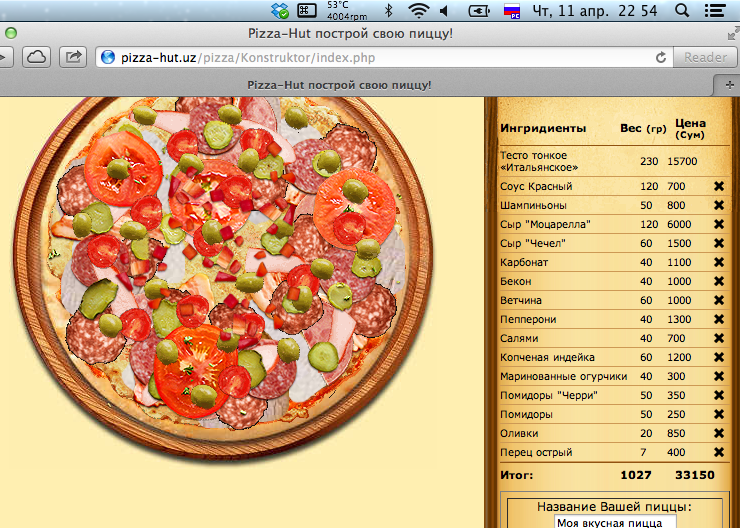Delete Копченая индейка from the pizza
The height and width of the screenshot is (528, 740).
point(719,357)
